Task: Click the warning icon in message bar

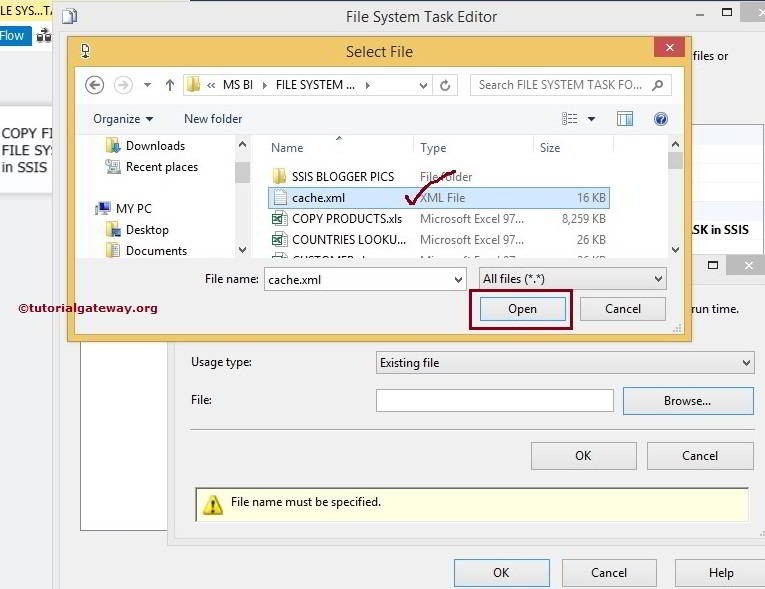Action: tap(213, 504)
